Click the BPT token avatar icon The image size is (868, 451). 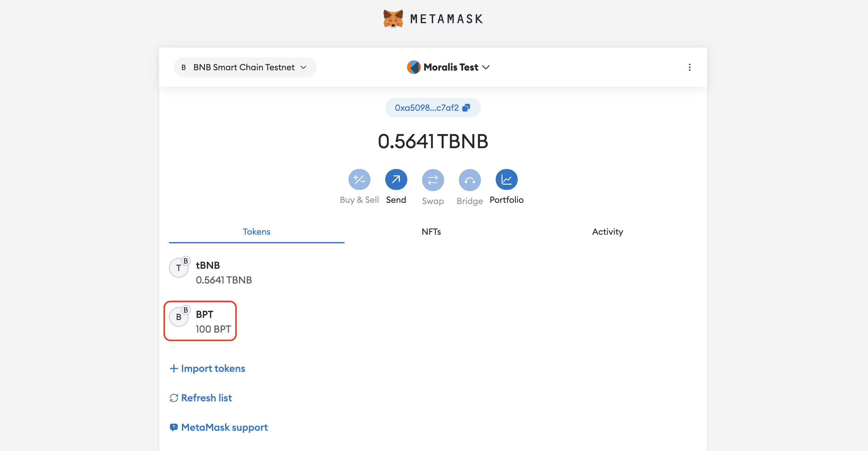(x=179, y=317)
